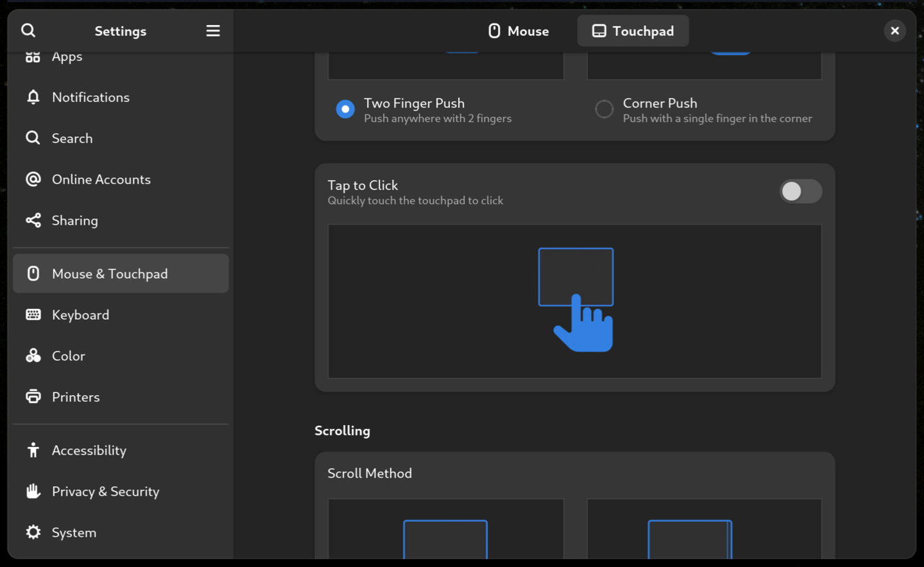This screenshot has width=924, height=567.
Task: Click the Keyboard icon in sidebar
Action: pos(33,315)
